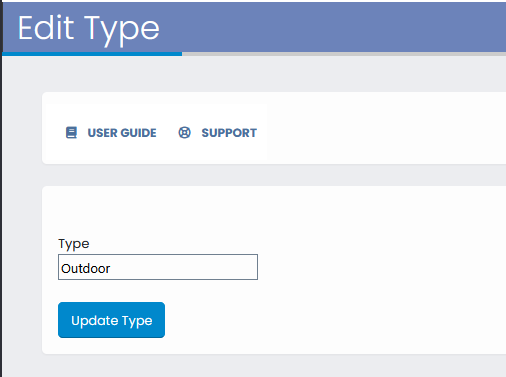The height and width of the screenshot is (377, 506).
Task: Focus the Type text input field
Action: click(x=158, y=267)
